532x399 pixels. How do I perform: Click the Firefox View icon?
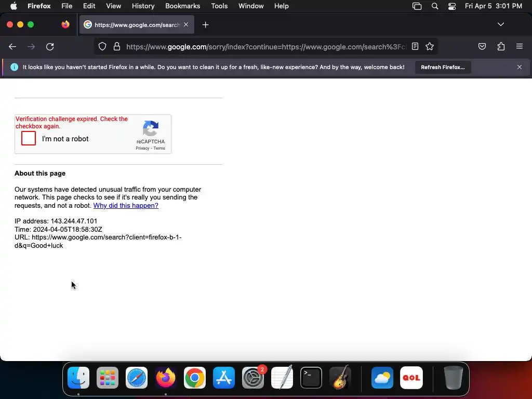pos(65,24)
